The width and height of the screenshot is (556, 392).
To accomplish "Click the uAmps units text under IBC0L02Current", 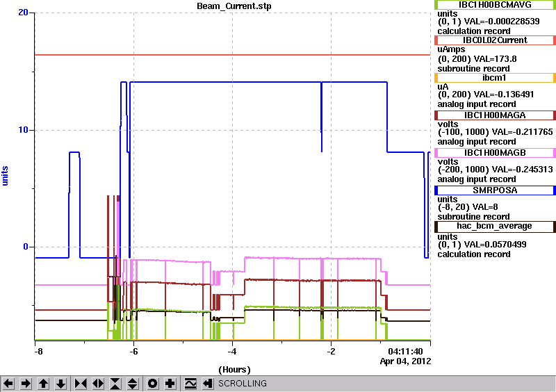I will pyautogui.click(x=451, y=49).
